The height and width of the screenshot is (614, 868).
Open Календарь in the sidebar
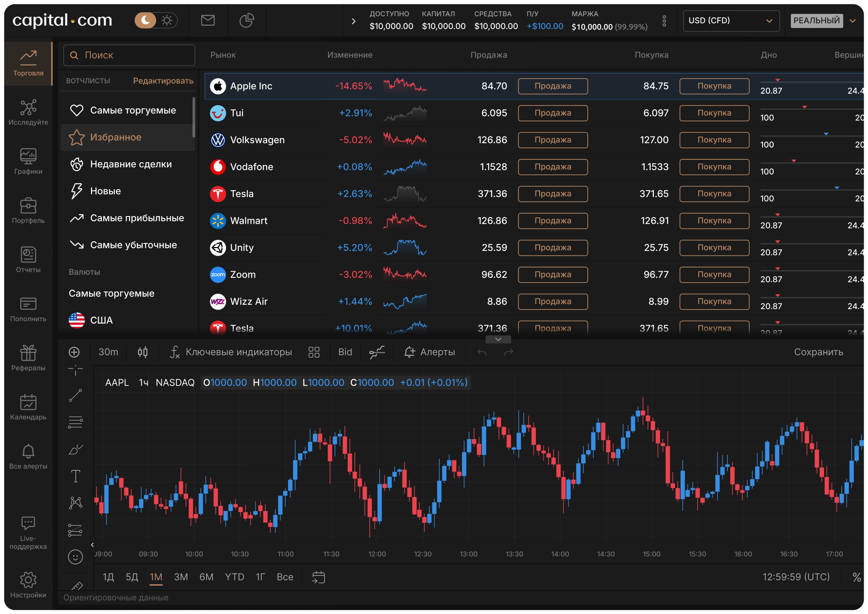(28, 407)
